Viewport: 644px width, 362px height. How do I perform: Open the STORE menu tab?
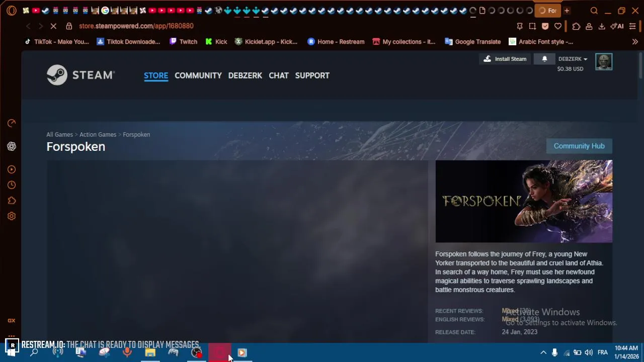click(x=156, y=75)
